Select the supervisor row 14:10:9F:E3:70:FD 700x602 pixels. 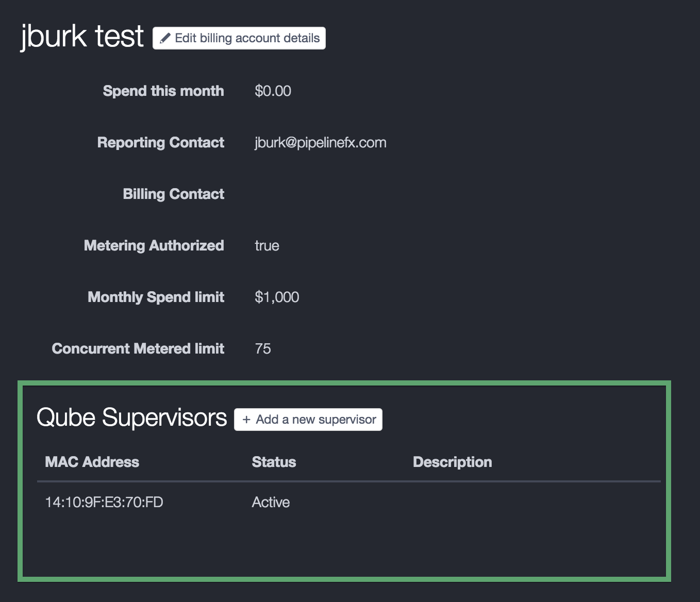tap(104, 502)
